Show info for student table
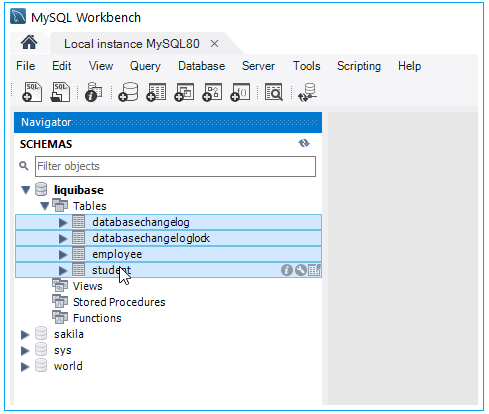The height and width of the screenshot is (414, 489). [287, 270]
